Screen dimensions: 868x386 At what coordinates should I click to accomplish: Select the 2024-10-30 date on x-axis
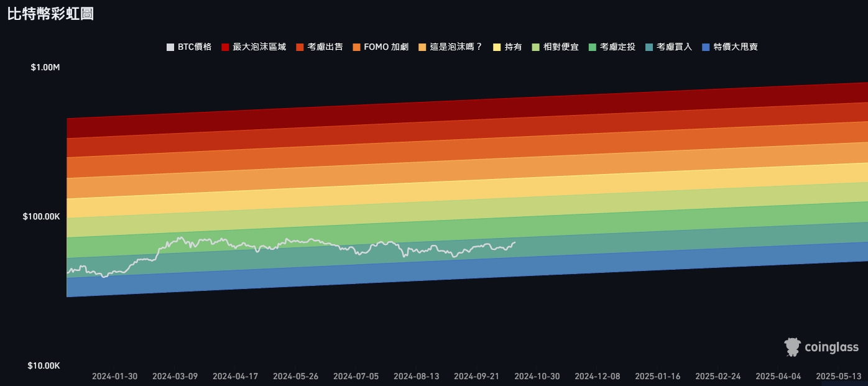tap(537, 377)
